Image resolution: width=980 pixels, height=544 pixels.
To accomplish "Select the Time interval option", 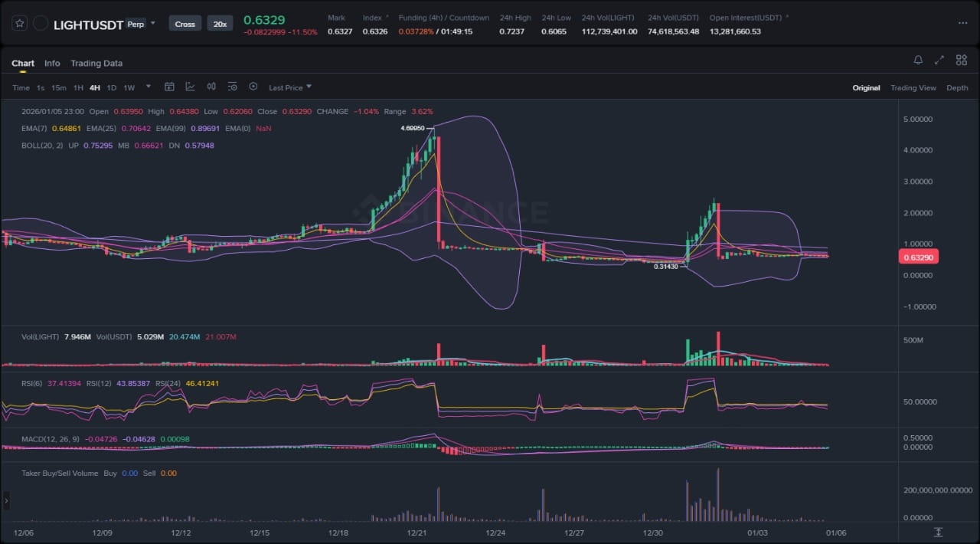I will click(x=21, y=87).
